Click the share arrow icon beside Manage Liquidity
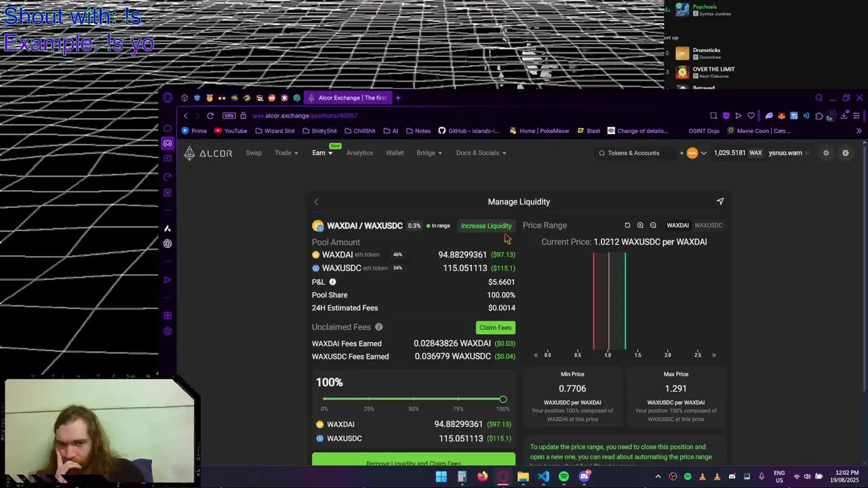 tap(720, 201)
